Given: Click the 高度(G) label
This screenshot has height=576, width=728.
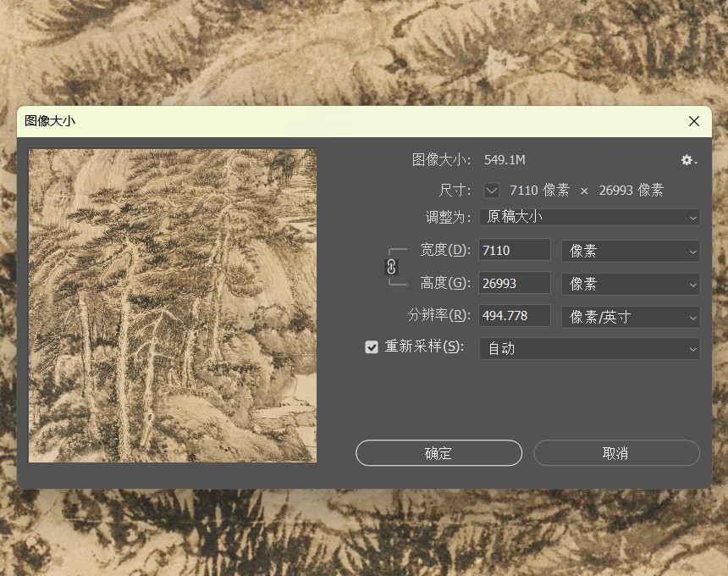Looking at the screenshot, I should [x=445, y=282].
